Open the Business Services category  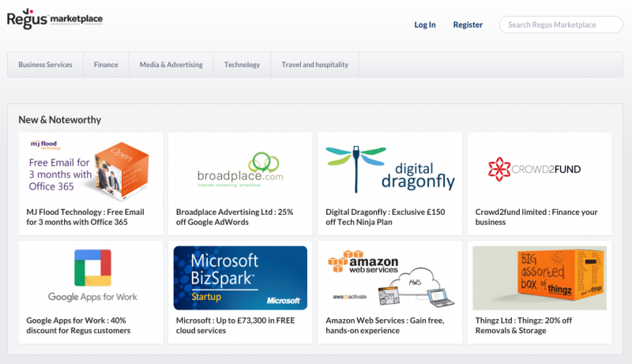45,65
